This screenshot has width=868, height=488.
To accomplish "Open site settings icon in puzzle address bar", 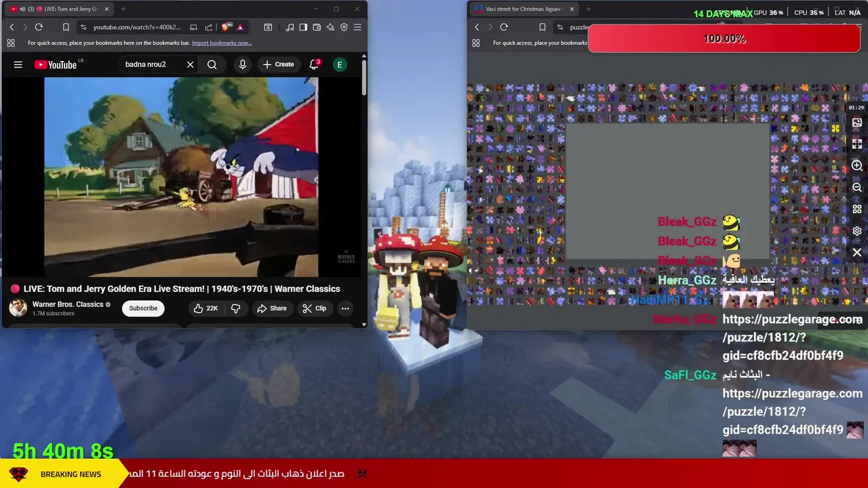I will point(559,27).
